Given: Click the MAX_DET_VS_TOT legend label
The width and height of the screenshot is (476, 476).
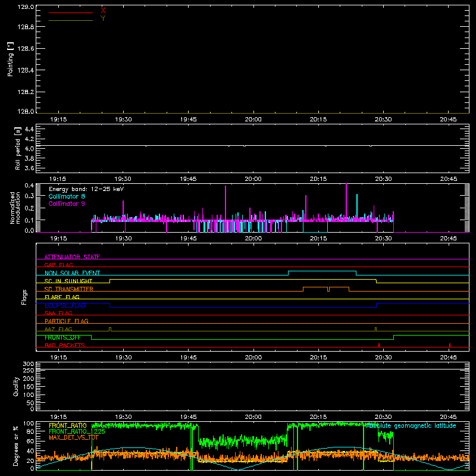Looking at the screenshot, I should click(x=74, y=437).
